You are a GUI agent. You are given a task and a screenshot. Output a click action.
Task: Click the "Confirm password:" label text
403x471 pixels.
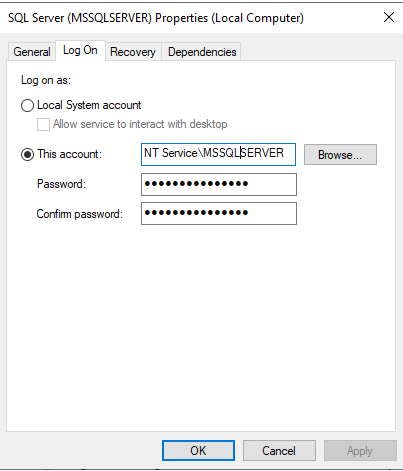(80, 214)
